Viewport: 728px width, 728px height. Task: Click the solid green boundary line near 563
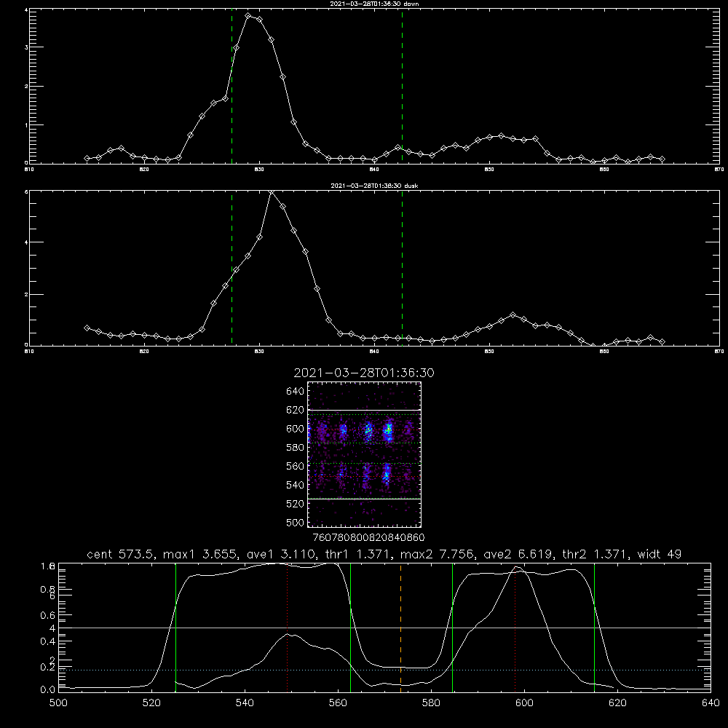point(351,628)
